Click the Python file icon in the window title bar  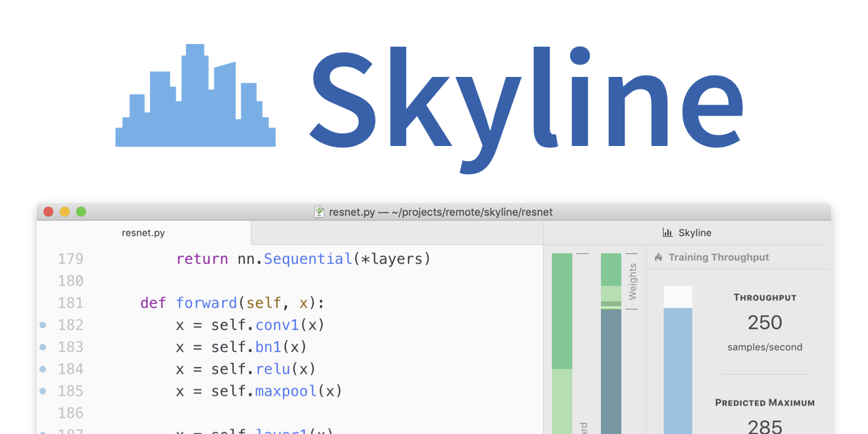point(320,212)
